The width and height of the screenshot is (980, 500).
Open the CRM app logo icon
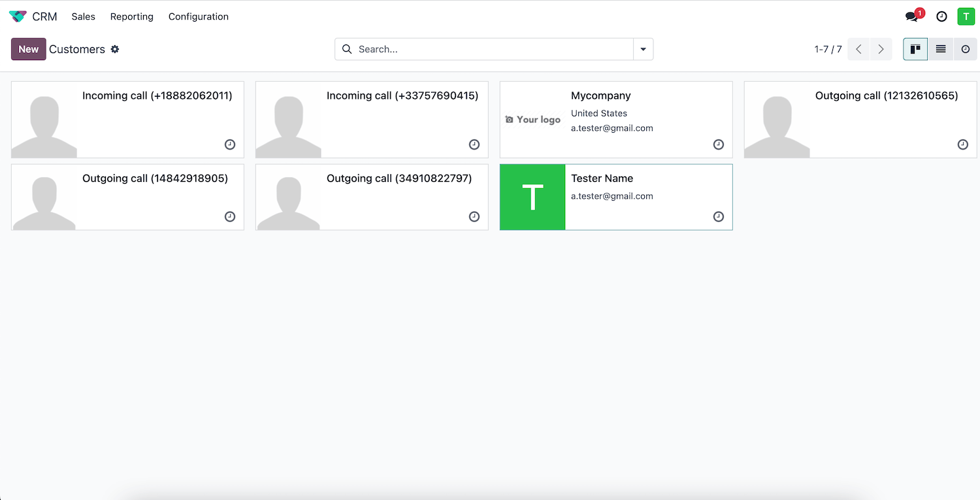point(18,16)
